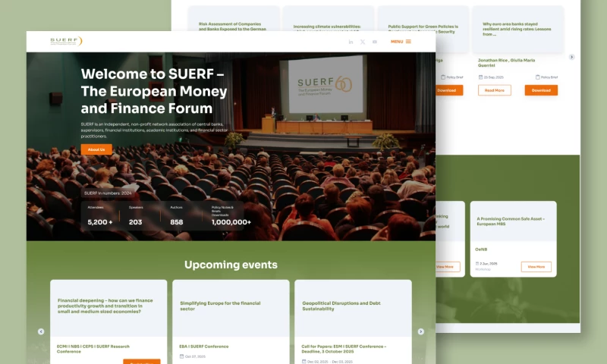Open 'Why euro area banks stayed resilient' brief
This screenshot has height=364, width=607.
(517, 29)
